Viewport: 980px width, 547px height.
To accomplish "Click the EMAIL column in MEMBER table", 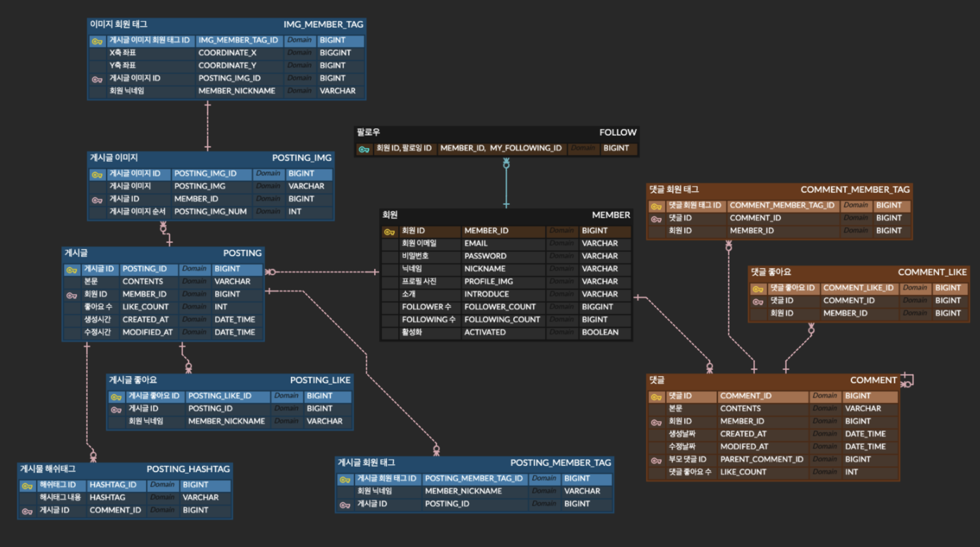I will click(x=476, y=244).
